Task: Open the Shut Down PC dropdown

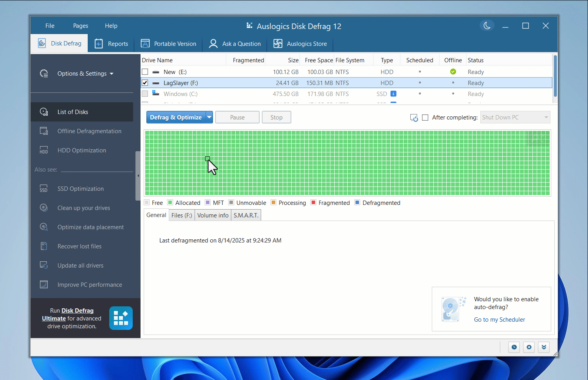Action: (x=546, y=117)
